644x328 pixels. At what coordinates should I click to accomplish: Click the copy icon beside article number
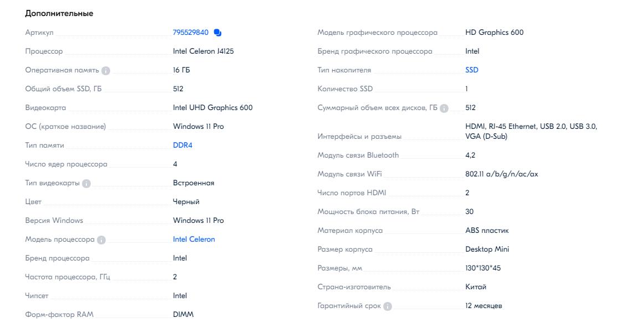point(218,33)
